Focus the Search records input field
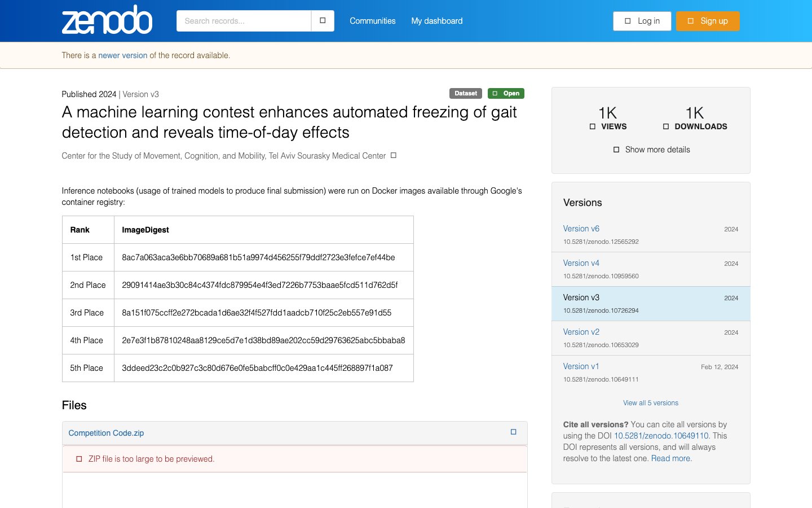The height and width of the screenshot is (508, 812). pos(244,21)
